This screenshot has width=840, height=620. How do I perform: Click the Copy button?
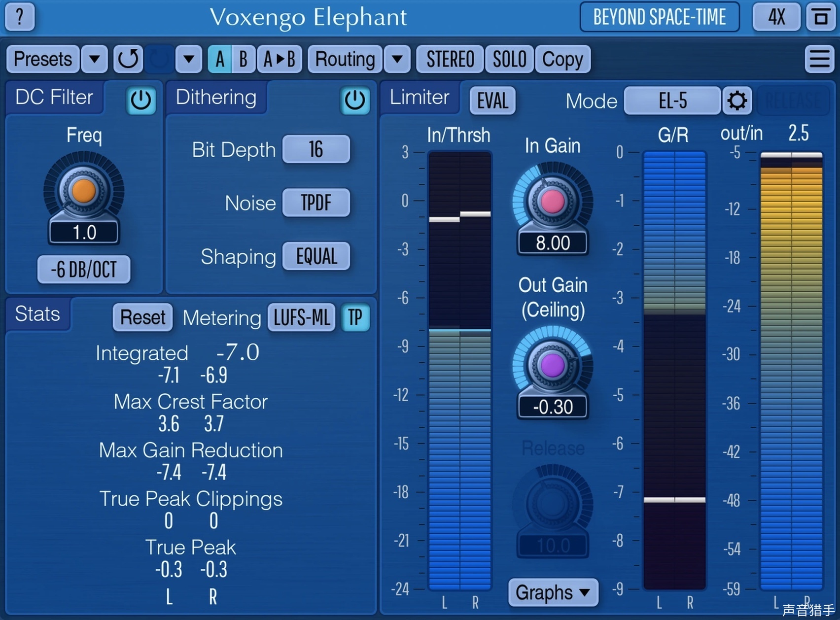pos(562,59)
